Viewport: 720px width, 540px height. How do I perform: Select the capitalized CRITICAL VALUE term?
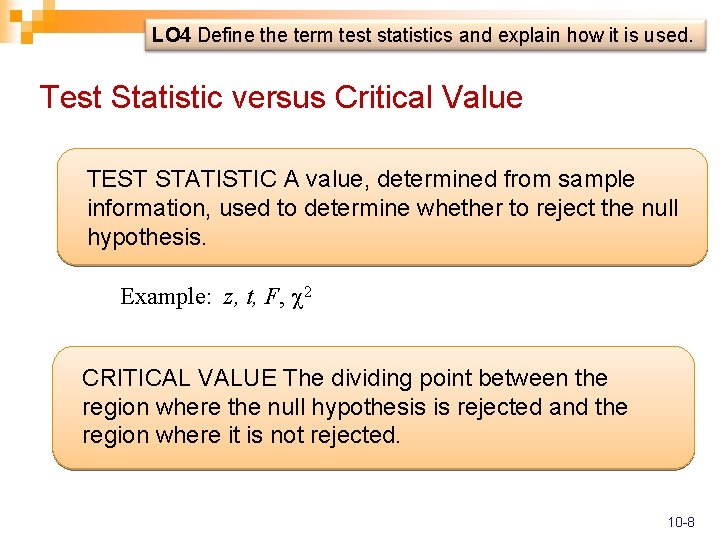(179, 378)
